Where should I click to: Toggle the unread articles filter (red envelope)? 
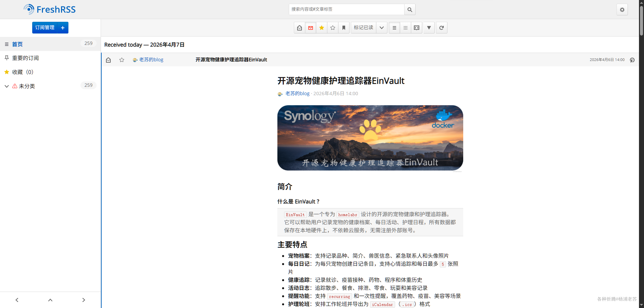311,28
